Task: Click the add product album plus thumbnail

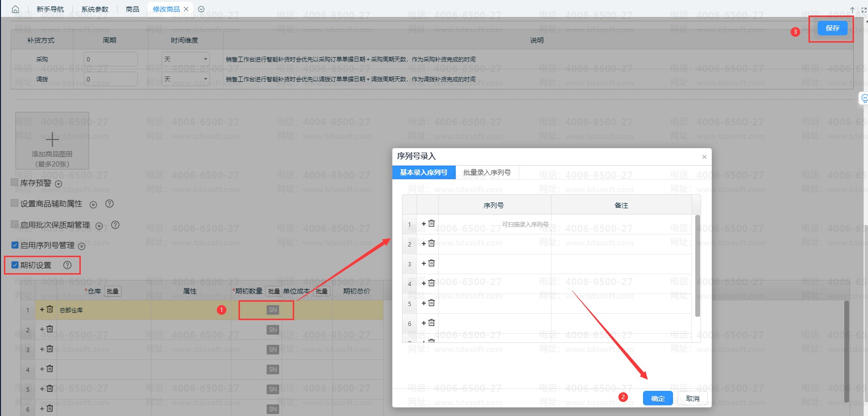Action: [x=52, y=140]
